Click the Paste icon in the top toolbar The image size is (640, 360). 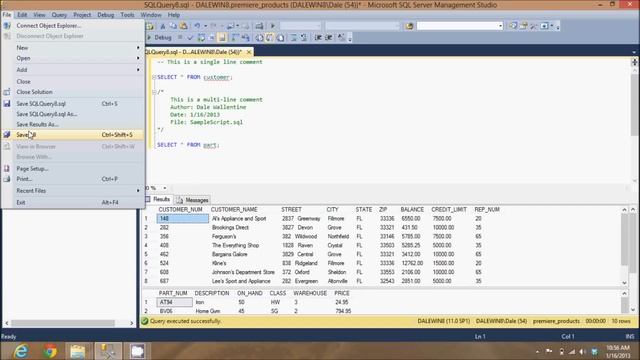(x=183, y=26)
